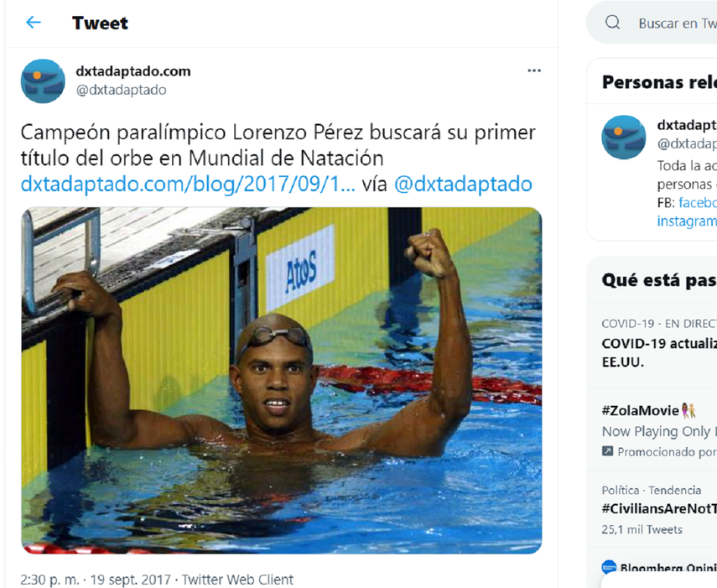Click the Buscar en Twitter search field
Viewport: 717px width, 588px height.
pyautogui.click(x=671, y=23)
